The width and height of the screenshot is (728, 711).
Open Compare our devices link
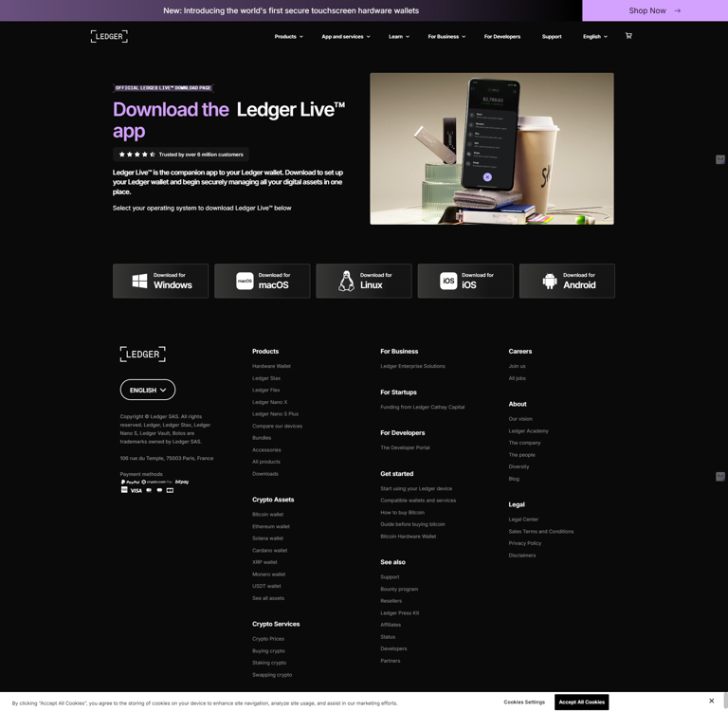pyautogui.click(x=277, y=426)
